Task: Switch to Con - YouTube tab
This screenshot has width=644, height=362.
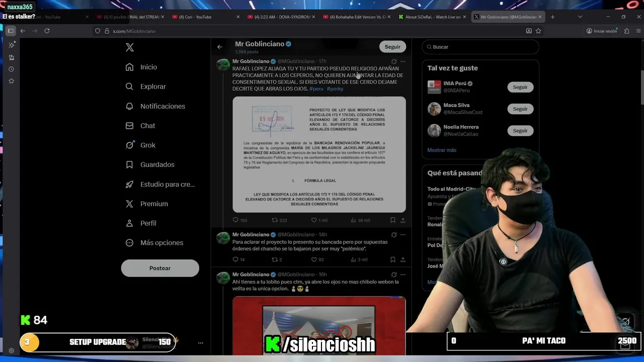Action: (206, 17)
